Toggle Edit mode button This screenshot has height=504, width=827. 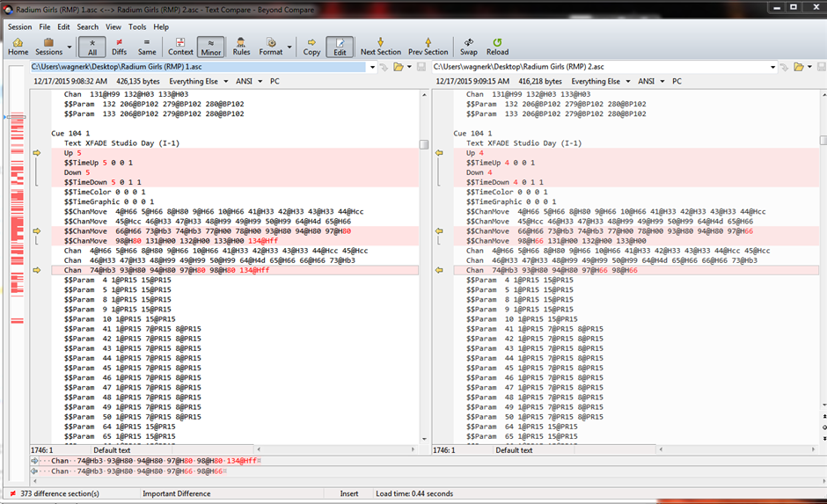(x=340, y=47)
